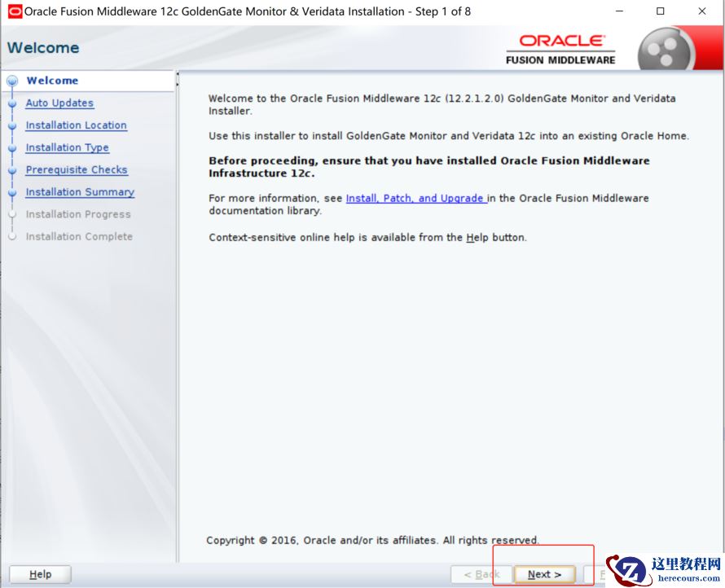This screenshot has height=588, width=725.
Task: Click the Prerequisite Checks step bullet icon
Action: (x=12, y=170)
